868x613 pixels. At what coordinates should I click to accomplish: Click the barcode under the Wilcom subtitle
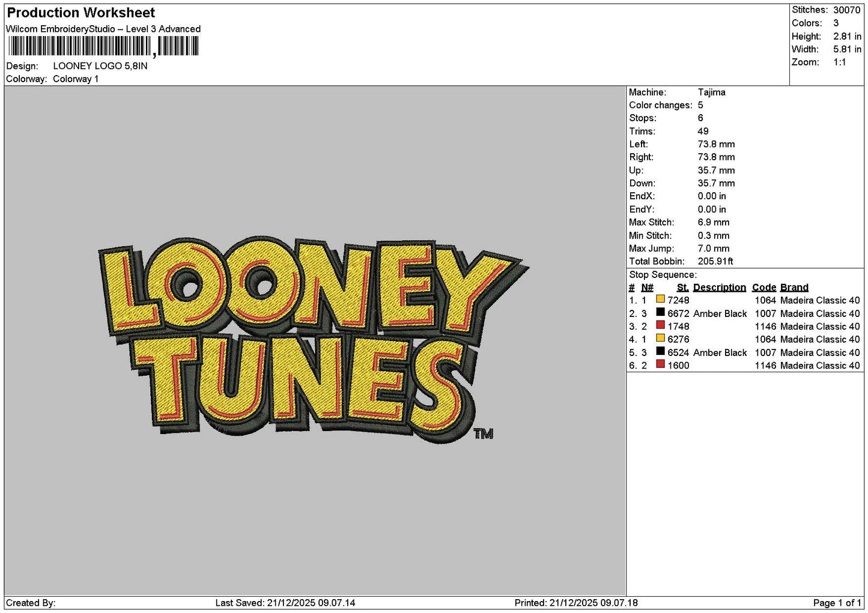tap(103, 46)
